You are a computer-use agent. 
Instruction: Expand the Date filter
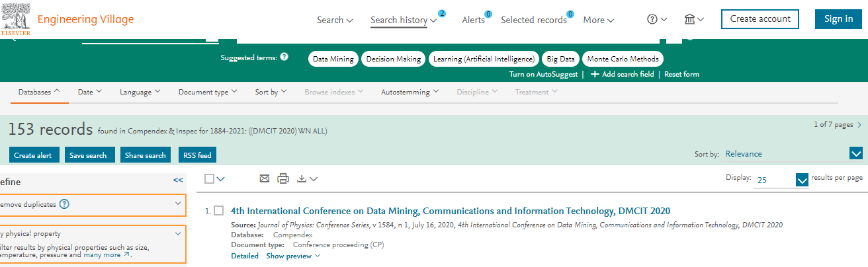click(x=90, y=92)
